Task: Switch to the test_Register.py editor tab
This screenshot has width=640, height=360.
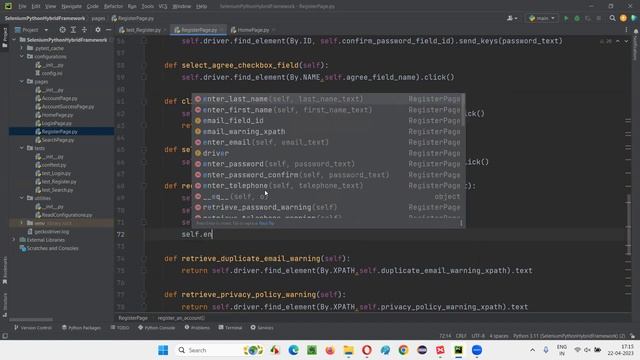Action: (x=143, y=30)
